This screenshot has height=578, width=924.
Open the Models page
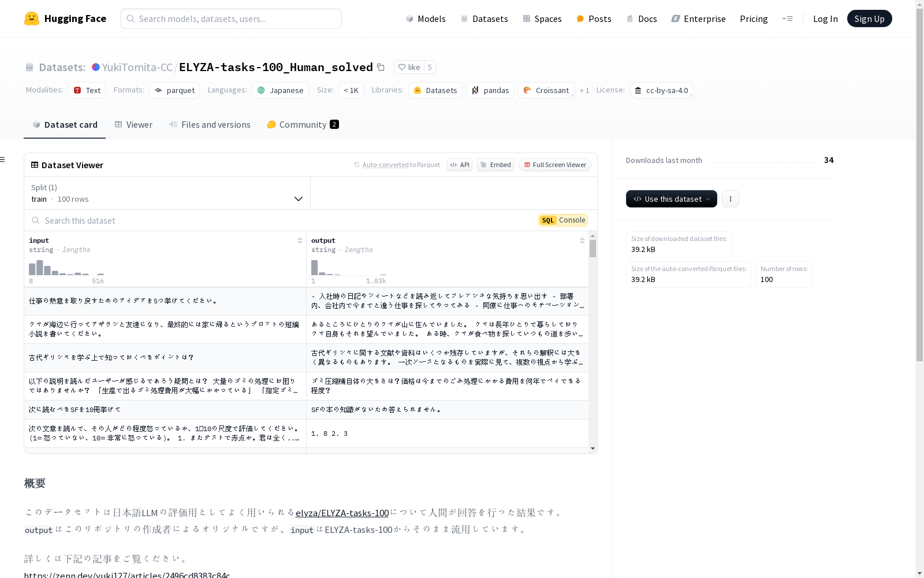point(426,18)
